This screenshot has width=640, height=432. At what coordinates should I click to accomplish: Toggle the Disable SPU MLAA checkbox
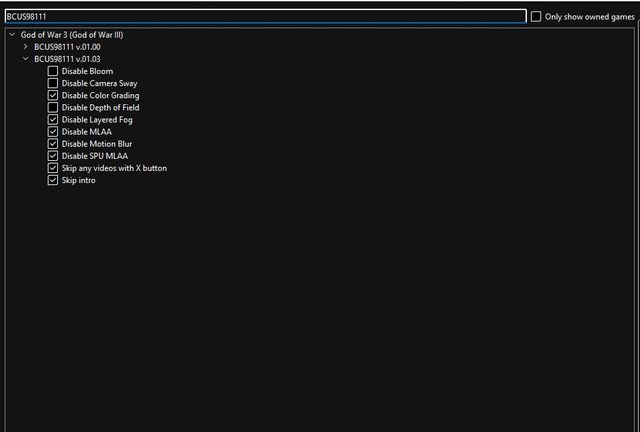(x=53, y=156)
